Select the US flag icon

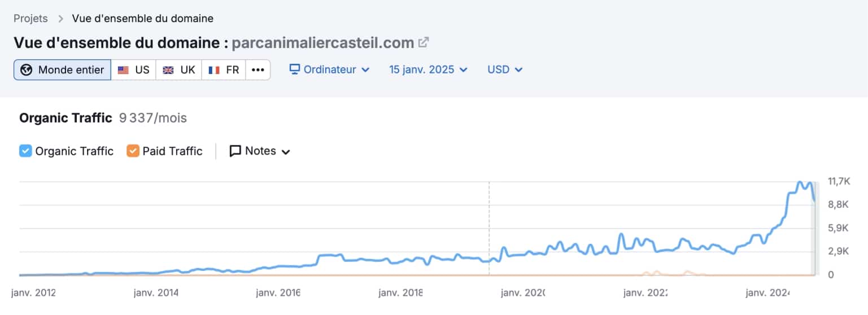(123, 70)
